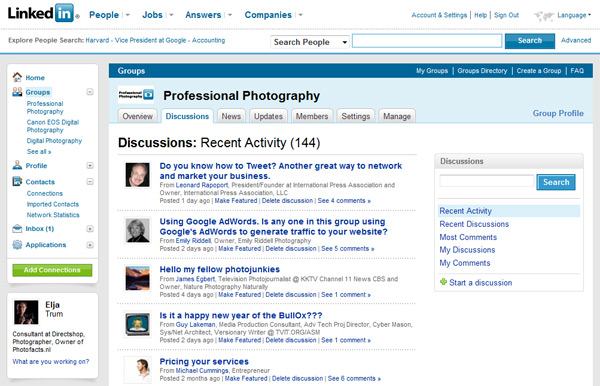
Task: Open the Help link in the header
Action: click(481, 15)
